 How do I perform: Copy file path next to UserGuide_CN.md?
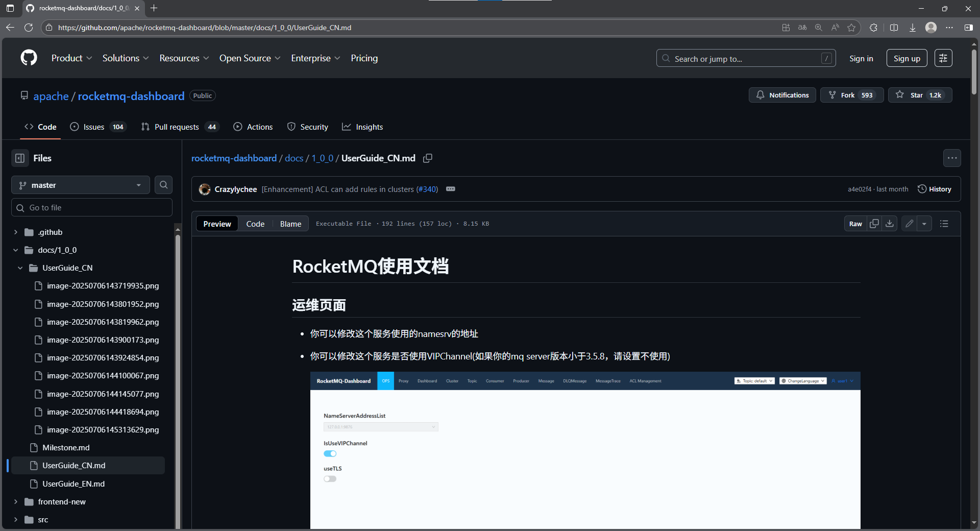pos(428,158)
